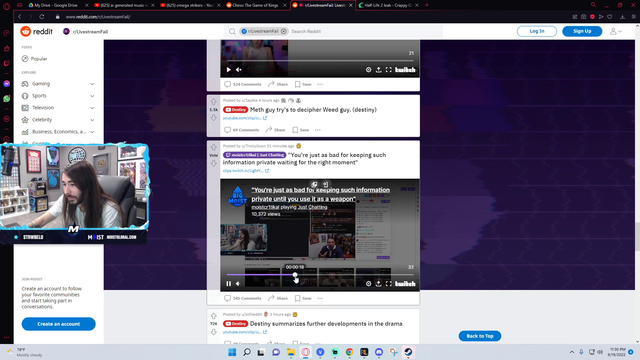
Task: Fullscreen the top Twitch clip
Action: (389, 70)
